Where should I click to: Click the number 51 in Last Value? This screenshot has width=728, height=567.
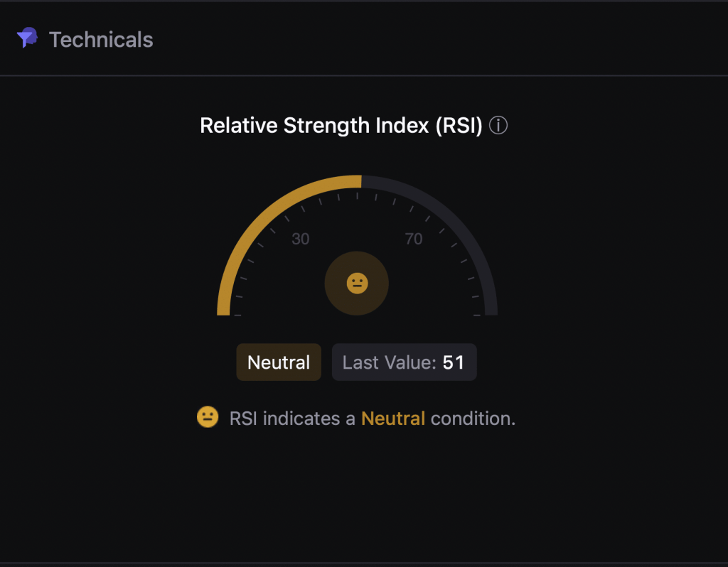click(x=454, y=362)
